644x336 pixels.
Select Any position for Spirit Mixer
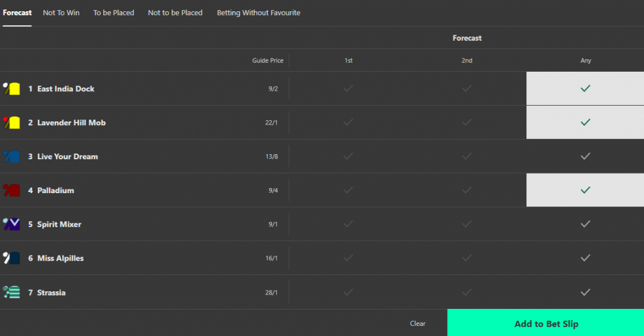pos(585,224)
